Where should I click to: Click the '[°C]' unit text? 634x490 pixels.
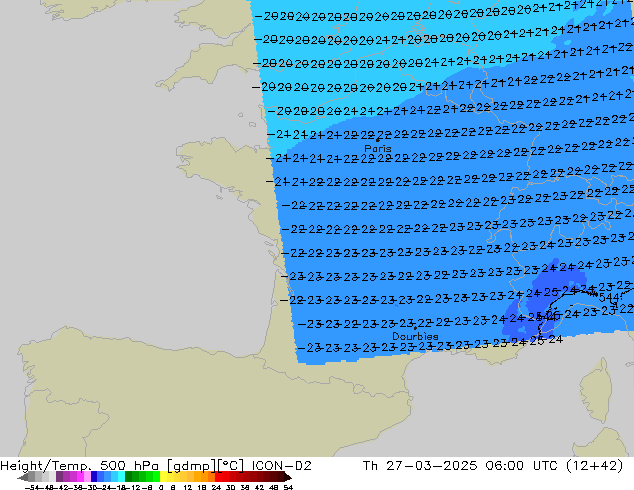(x=230, y=466)
